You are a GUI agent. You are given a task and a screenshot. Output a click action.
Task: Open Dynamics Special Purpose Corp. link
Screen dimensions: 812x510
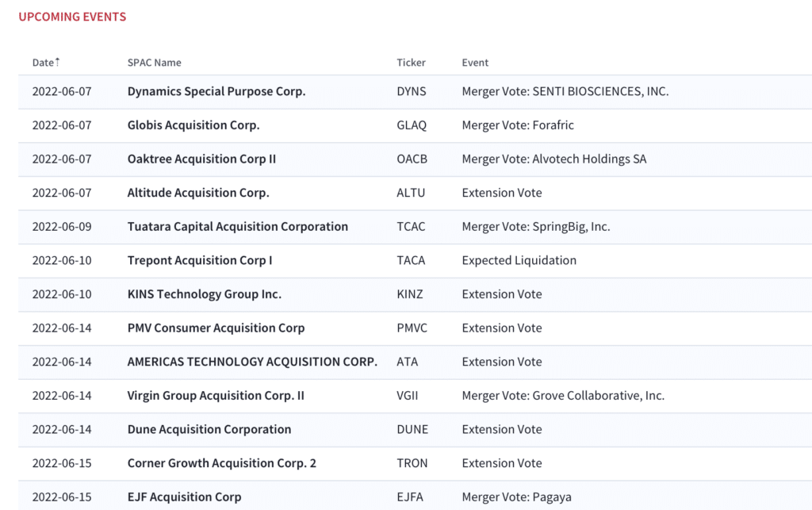[x=216, y=91]
